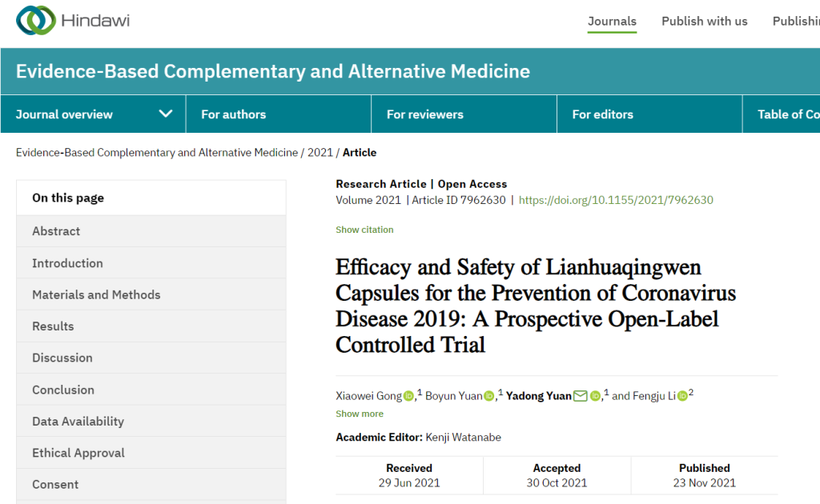Open the For authors tab

pyautogui.click(x=233, y=114)
